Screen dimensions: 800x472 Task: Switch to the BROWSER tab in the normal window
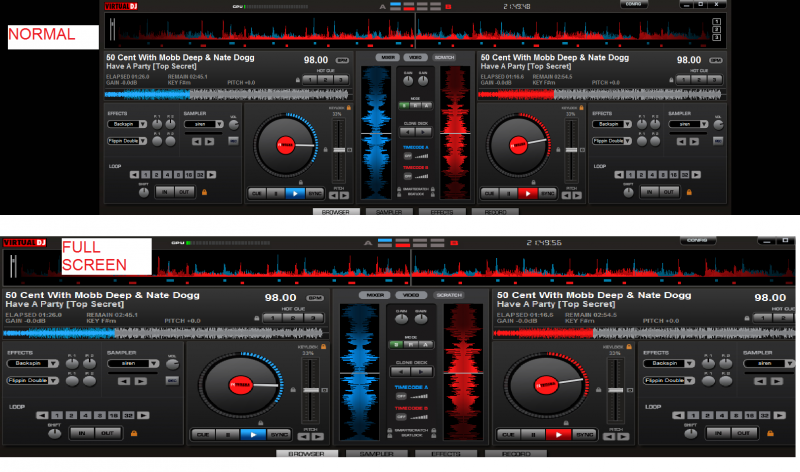[336, 212]
